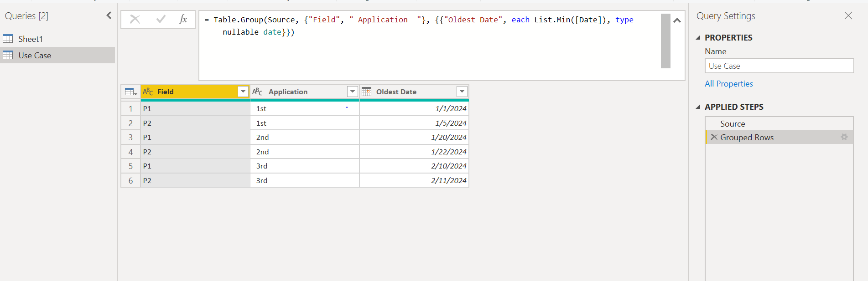Click the 1/1/2024 date cell

pyautogui.click(x=414, y=108)
